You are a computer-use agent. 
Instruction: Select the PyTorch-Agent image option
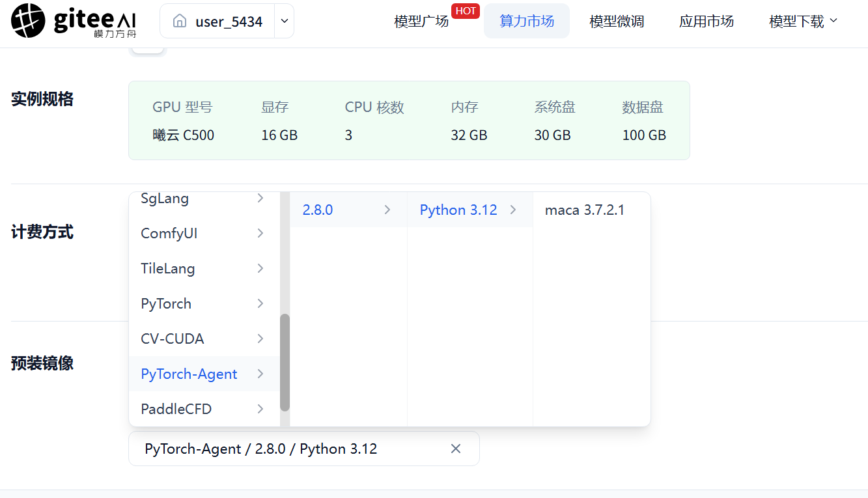pyautogui.click(x=204, y=374)
